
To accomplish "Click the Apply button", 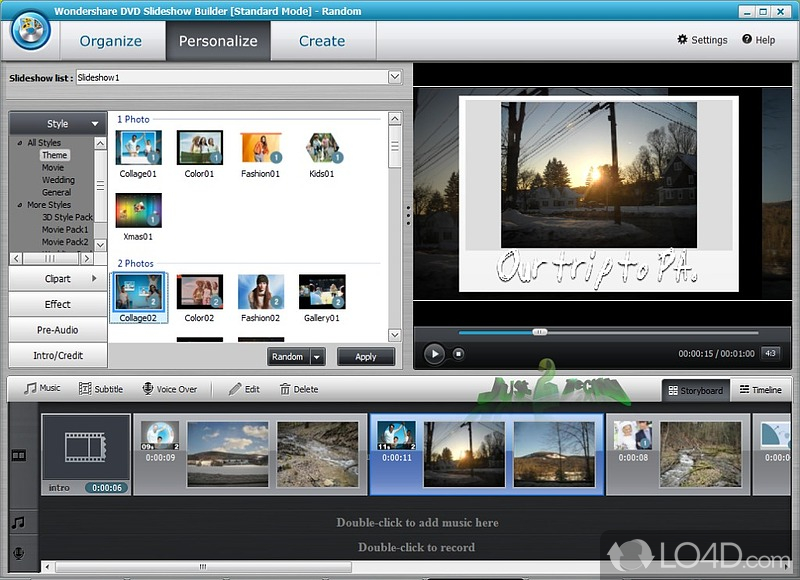I will tap(366, 357).
